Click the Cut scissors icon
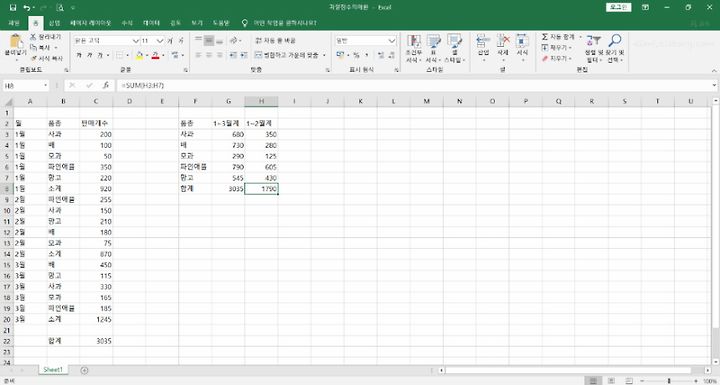The image size is (720, 385). [x=34, y=37]
